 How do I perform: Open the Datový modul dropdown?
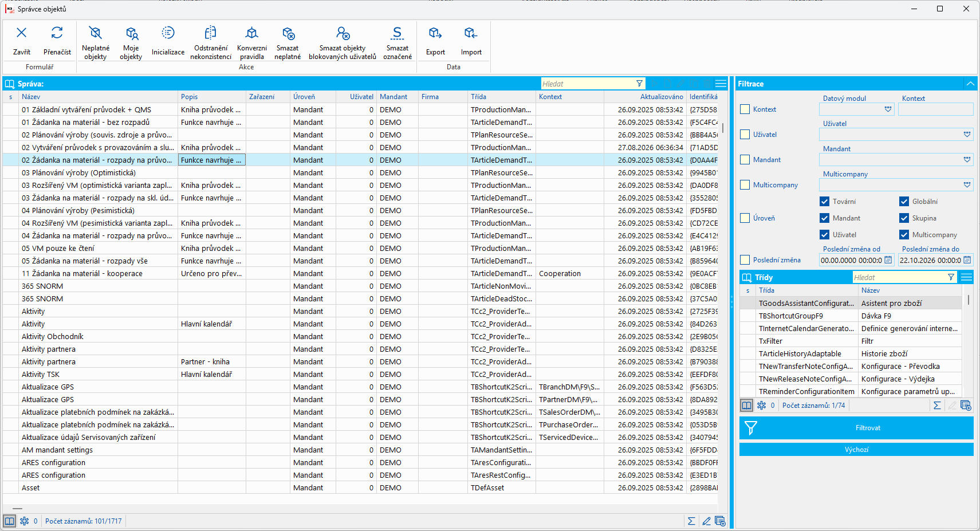tap(888, 109)
